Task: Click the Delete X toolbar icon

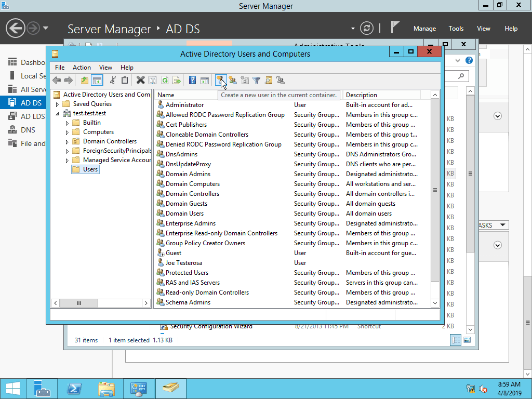Action: tap(140, 81)
